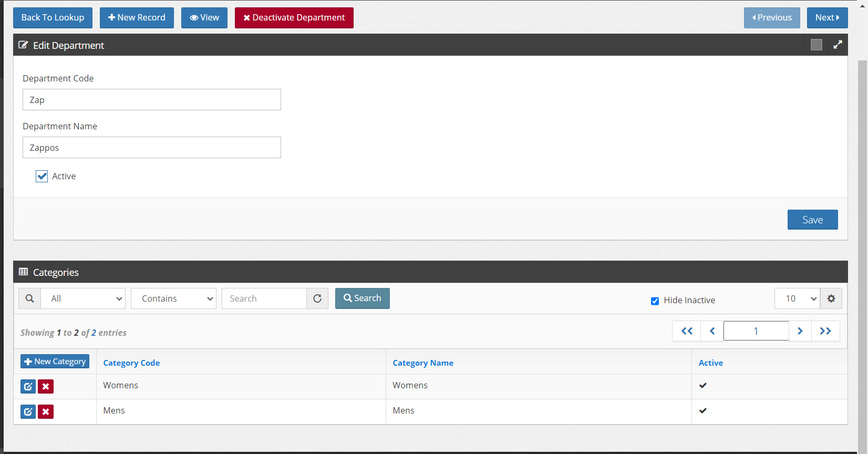This screenshot has height=454, width=868.
Task: Go to first page of categories
Action: 687,331
